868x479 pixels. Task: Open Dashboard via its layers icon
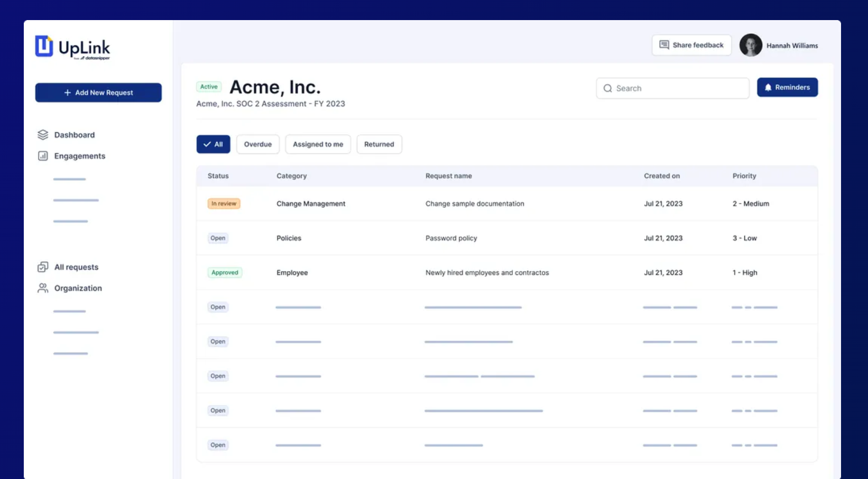tap(43, 135)
